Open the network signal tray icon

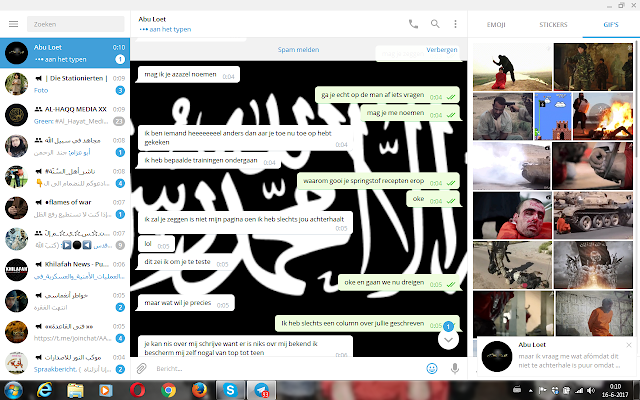[579, 391]
